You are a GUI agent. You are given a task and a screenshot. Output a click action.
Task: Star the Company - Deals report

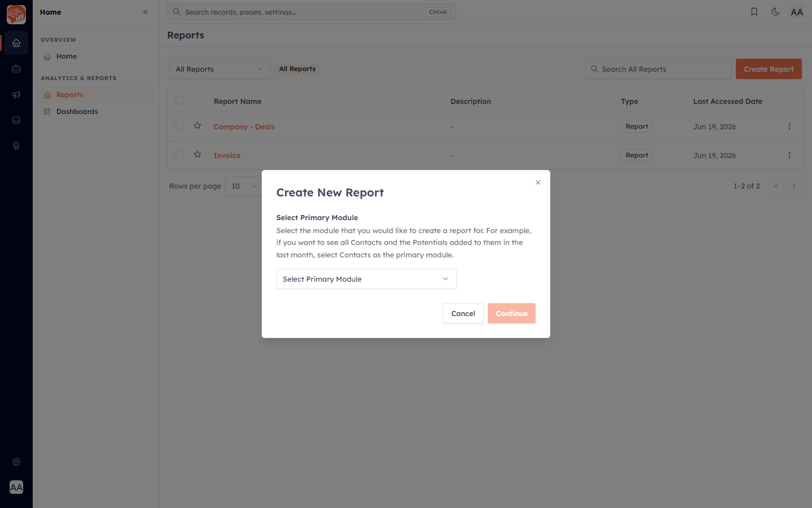197,126
